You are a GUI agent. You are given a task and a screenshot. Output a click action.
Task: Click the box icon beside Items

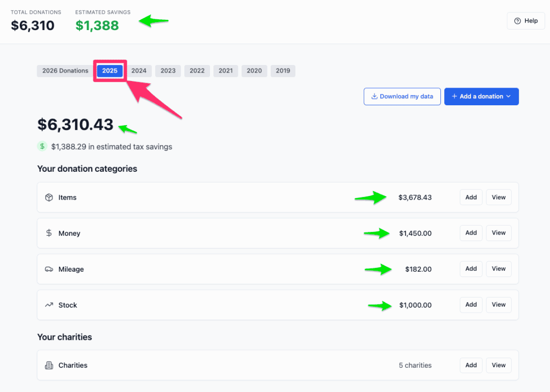coord(49,198)
